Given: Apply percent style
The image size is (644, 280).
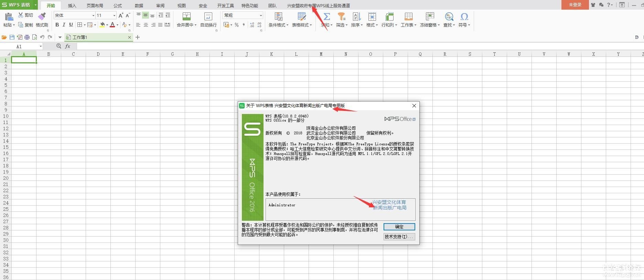Looking at the screenshot, I should tap(237, 25).
